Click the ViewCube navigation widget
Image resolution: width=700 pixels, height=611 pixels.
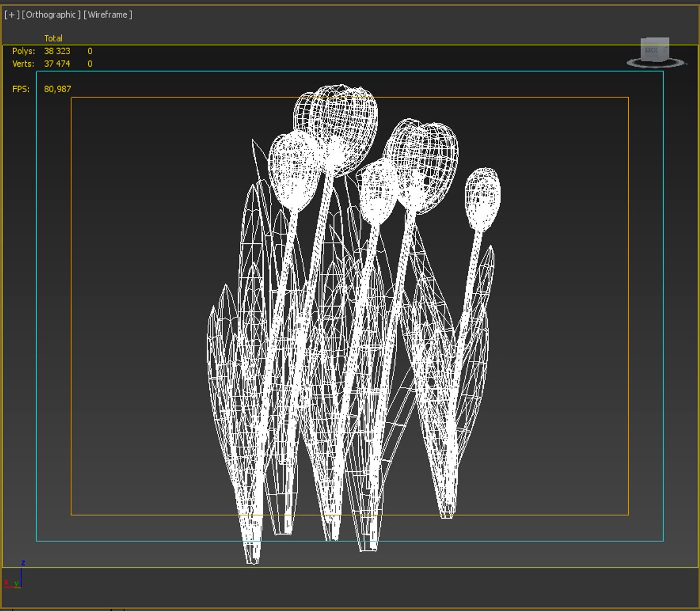pyautogui.click(x=656, y=53)
